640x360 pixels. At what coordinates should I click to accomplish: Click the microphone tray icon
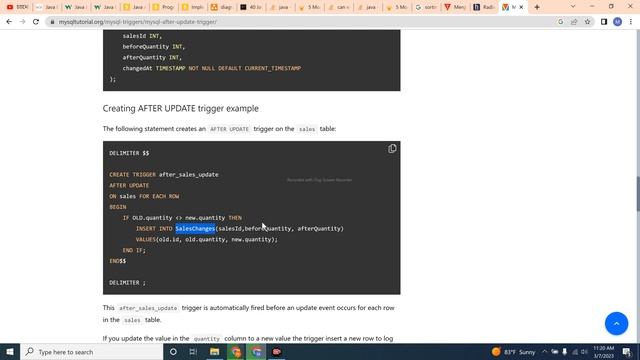(565, 351)
